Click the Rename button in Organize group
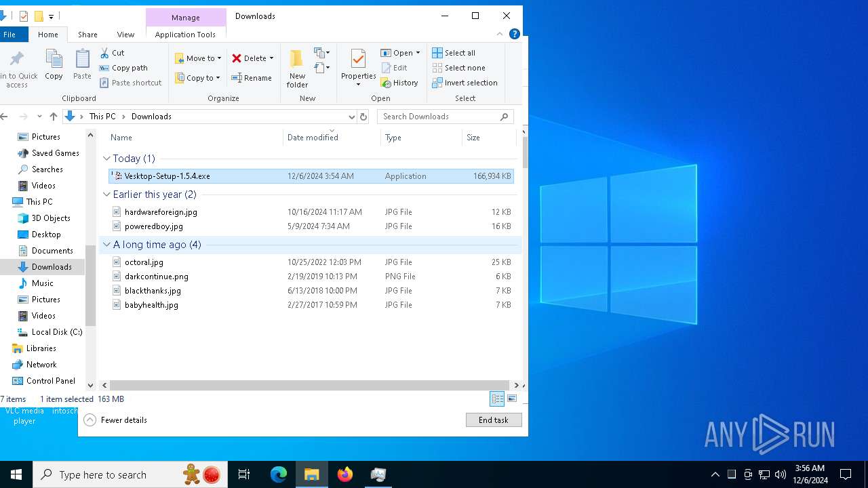 [x=252, y=78]
